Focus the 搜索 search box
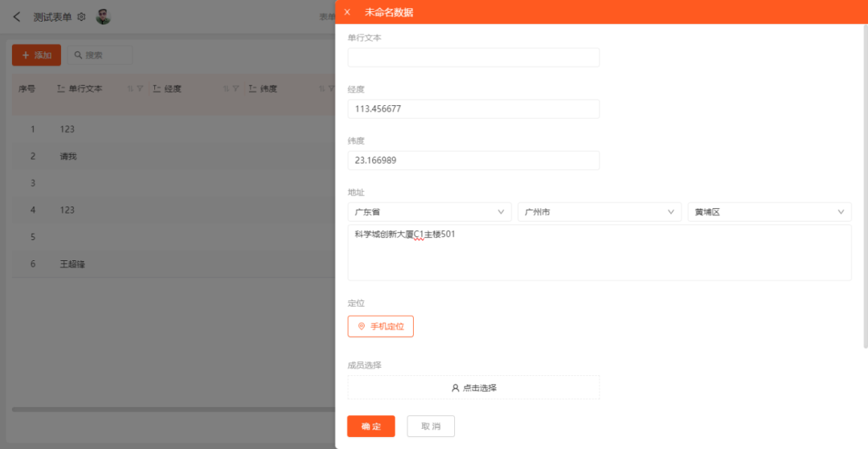The image size is (868, 449). 100,55
